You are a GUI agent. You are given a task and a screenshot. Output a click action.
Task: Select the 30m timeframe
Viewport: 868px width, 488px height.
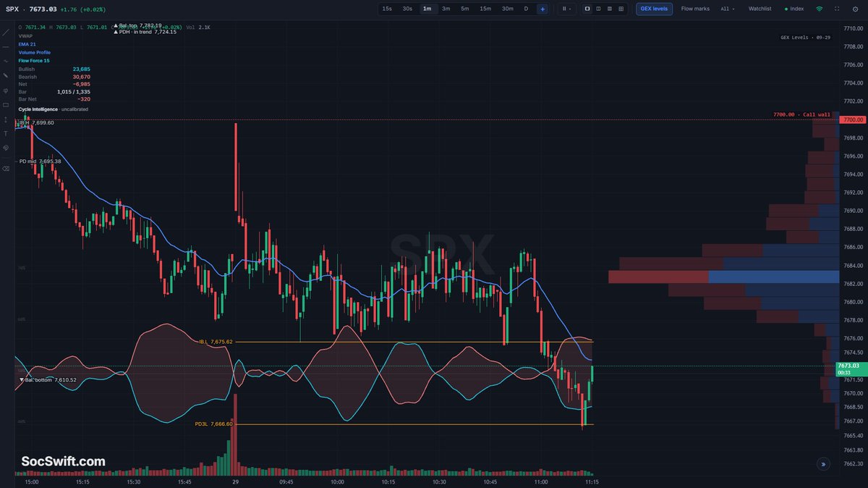pyautogui.click(x=508, y=9)
